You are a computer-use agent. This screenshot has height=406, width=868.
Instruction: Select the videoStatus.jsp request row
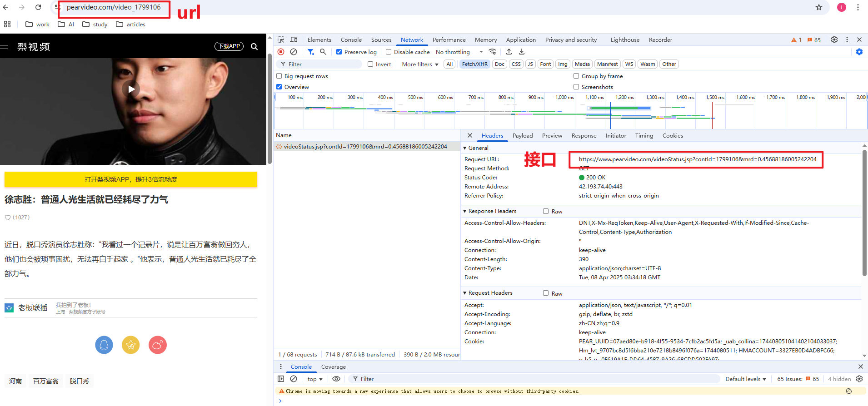click(x=367, y=146)
